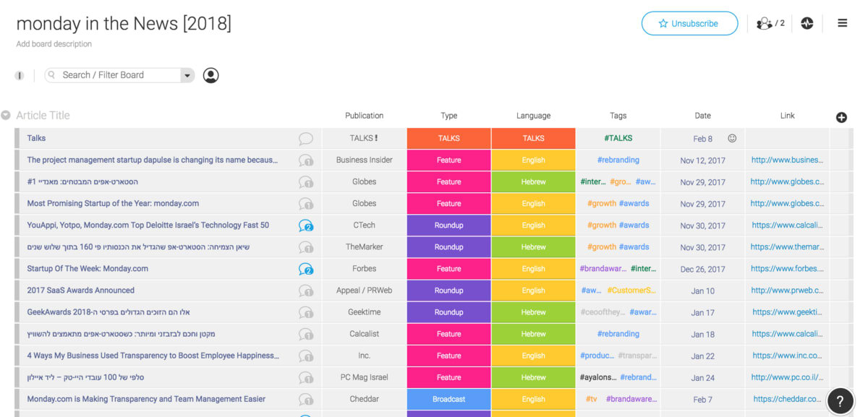Click pink Feature cell in Inc. row

pyautogui.click(x=449, y=356)
